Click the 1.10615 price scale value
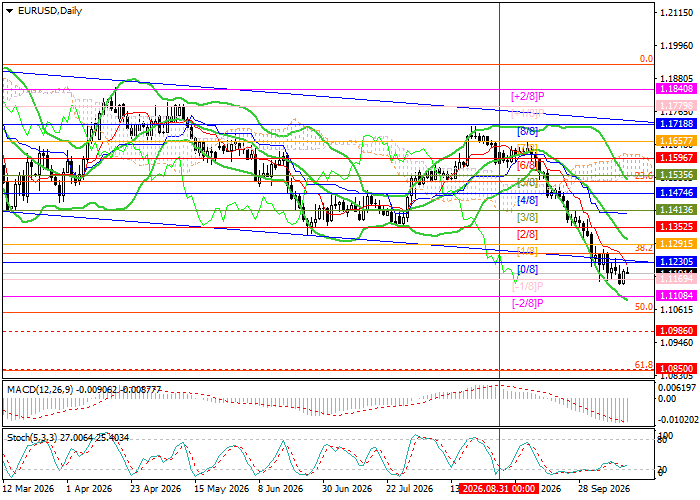The image size is (700, 500). click(x=676, y=309)
